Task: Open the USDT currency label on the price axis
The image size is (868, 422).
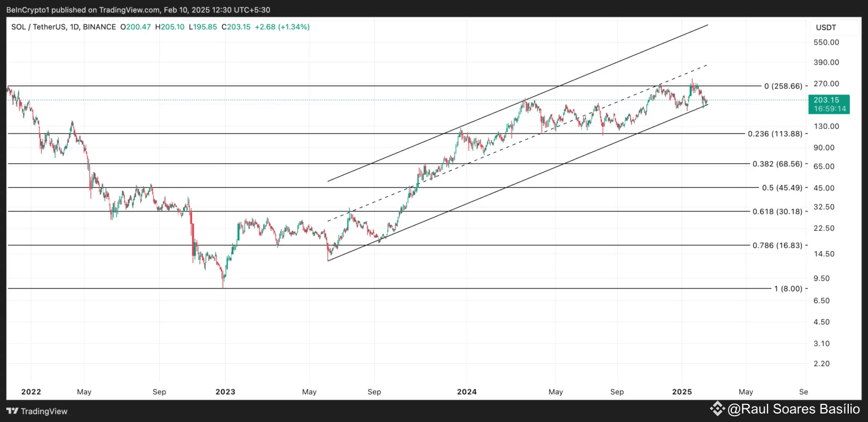Action: tap(826, 27)
